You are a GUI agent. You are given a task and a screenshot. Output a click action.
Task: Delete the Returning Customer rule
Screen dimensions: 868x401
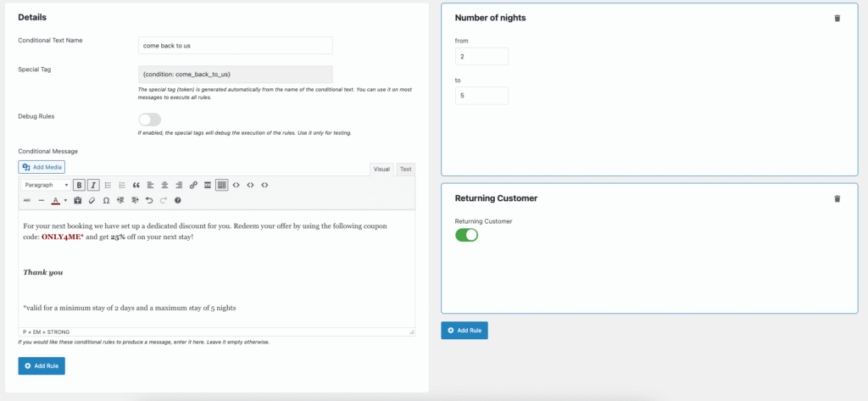[837, 198]
